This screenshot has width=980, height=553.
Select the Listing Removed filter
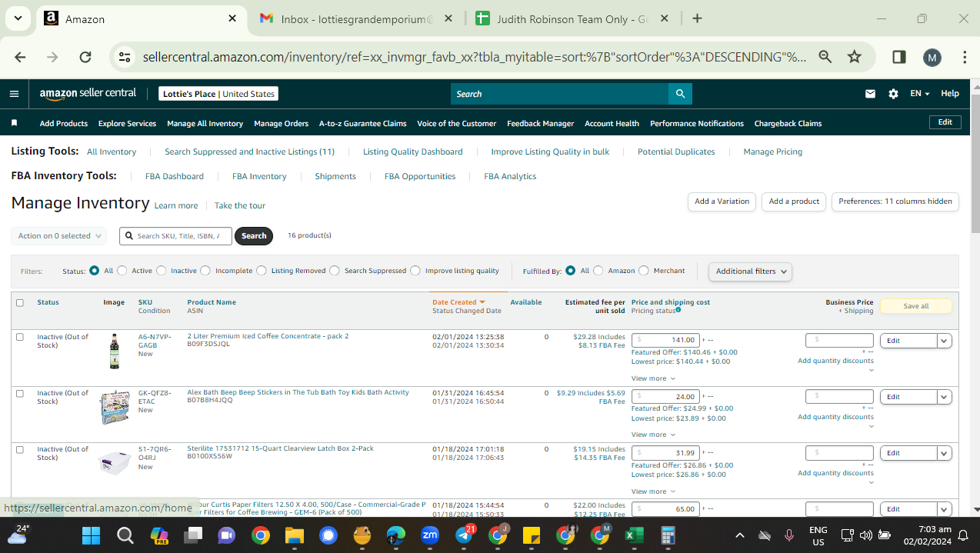262,271
